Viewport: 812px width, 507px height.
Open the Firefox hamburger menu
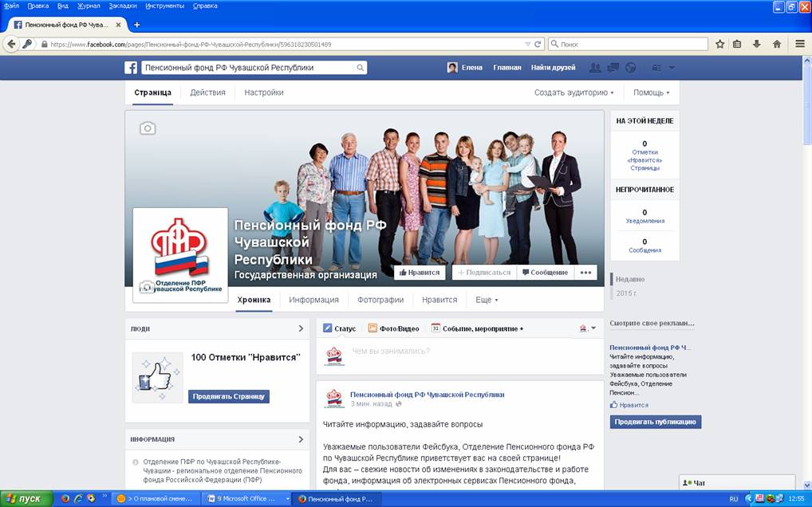(x=800, y=44)
